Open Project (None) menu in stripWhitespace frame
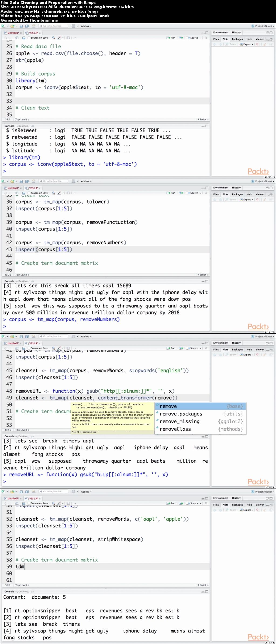This screenshot has height=644, width=276. click(263, 492)
